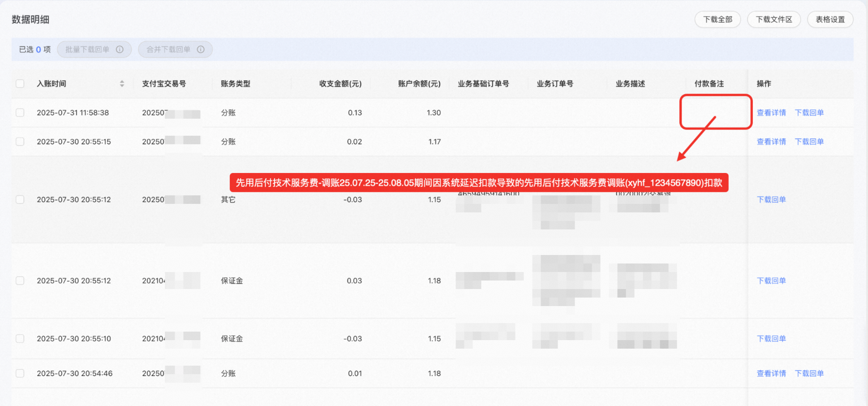Click the 入账时间 column header
The height and width of the screenshot is (406, 868).
(52, 84)
